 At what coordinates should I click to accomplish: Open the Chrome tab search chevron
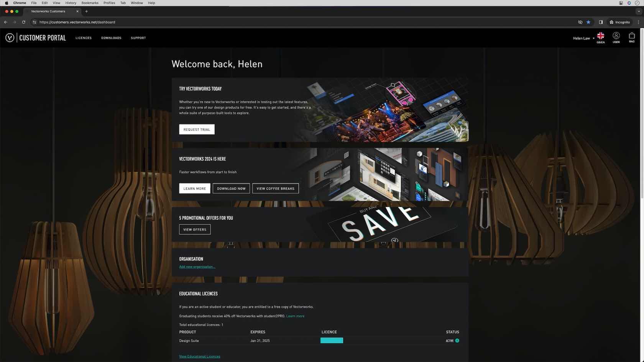point(639,11)
